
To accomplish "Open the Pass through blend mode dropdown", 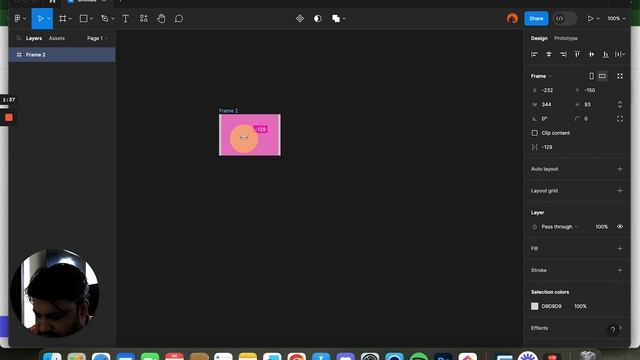I will 559,227.
